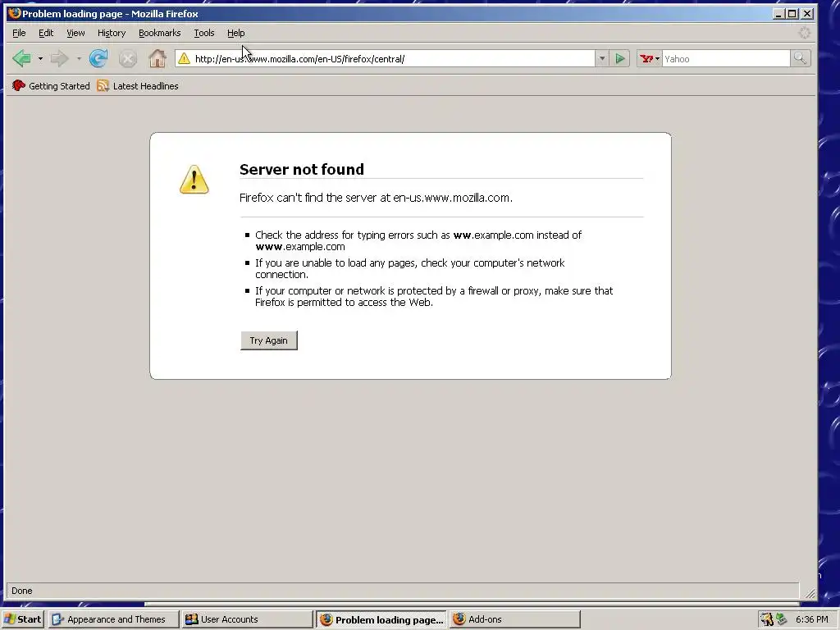Open the Bookmarks menu
Image resolution: width=840 pixels, height=630 pixels.
click(x=160, y=33)
